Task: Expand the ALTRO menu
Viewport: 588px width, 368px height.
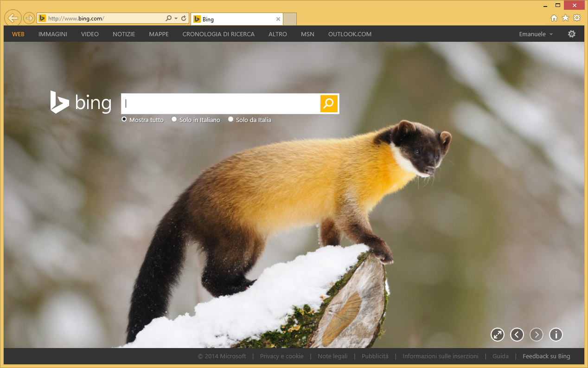Action: point(278,34)
